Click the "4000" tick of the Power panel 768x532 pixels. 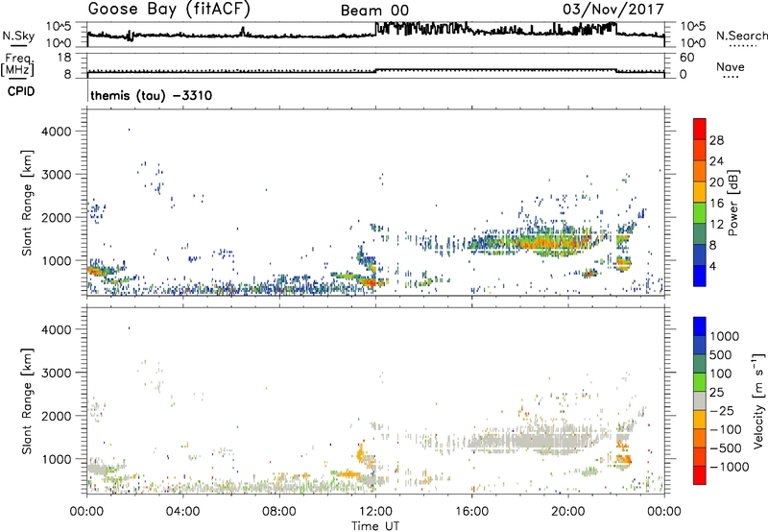click(x=57, y=132)
